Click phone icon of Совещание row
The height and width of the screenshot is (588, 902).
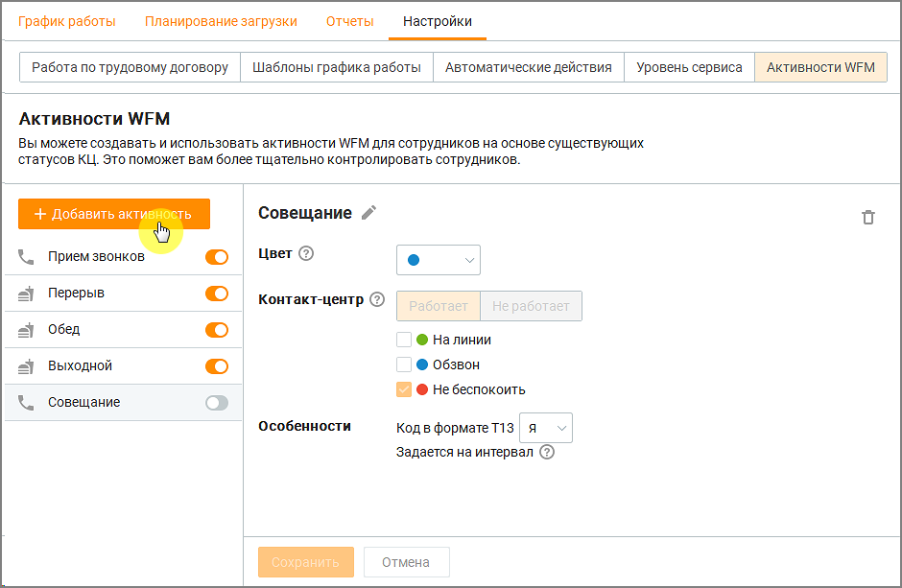pos(26,402)
